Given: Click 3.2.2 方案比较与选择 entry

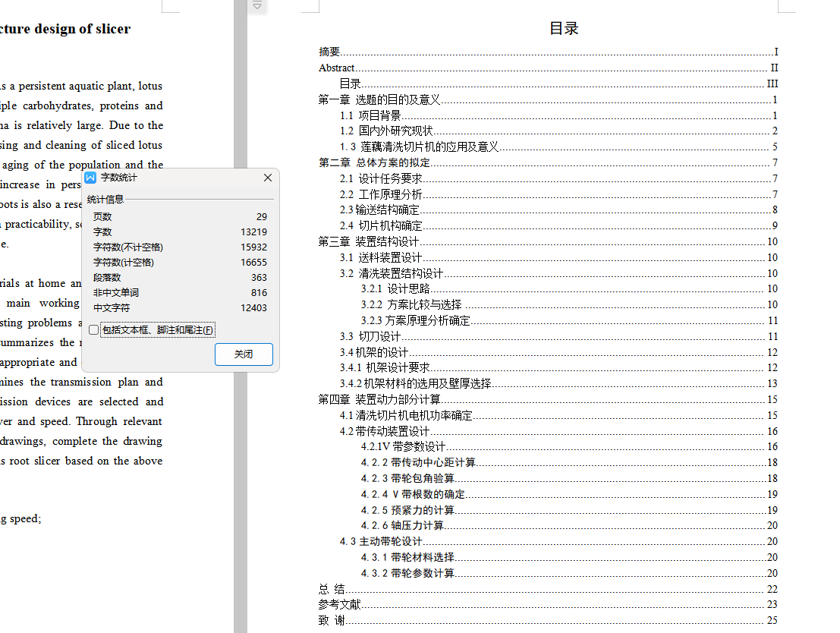Looking at the screenshot, I should pos(569,304).
